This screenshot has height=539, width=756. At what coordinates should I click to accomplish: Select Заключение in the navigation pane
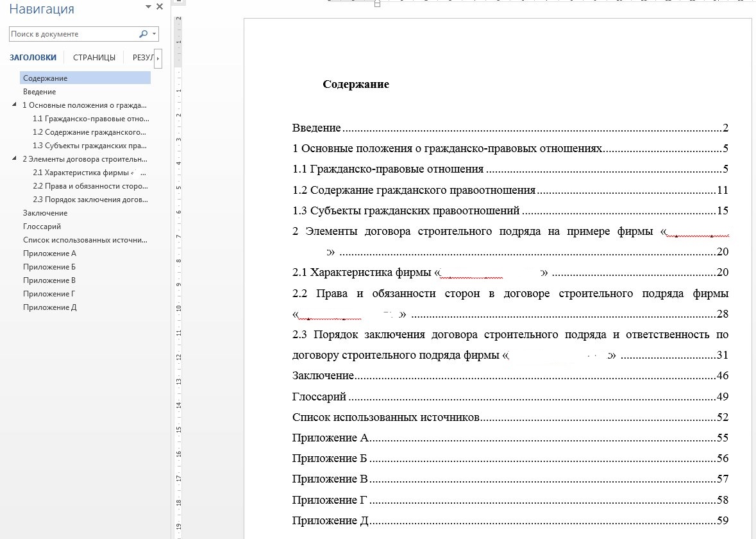[46, 213]
